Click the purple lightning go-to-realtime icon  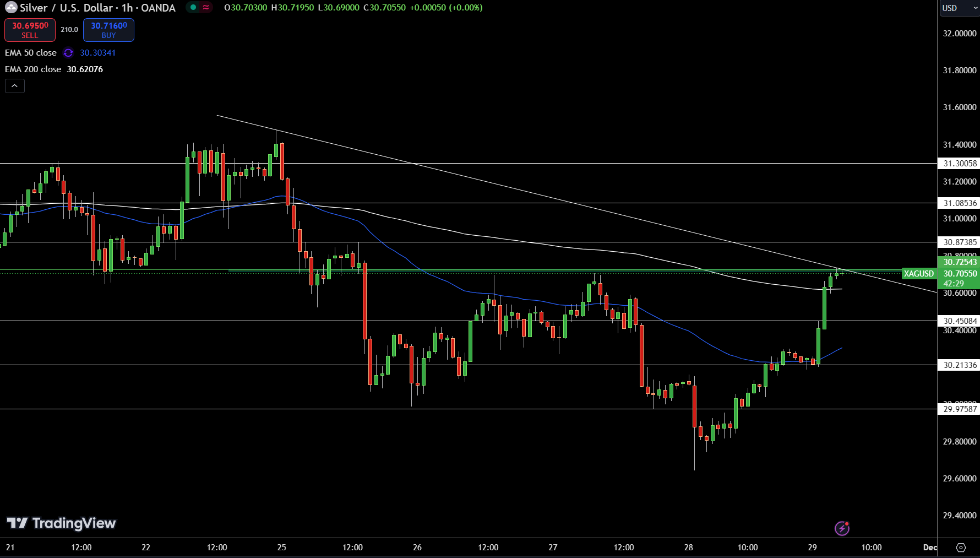coord(842,528)
